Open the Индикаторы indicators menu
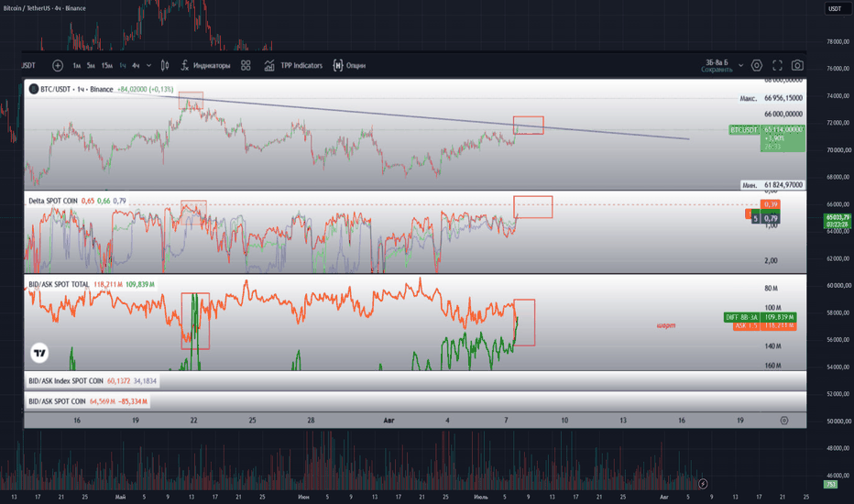The height and width of the screenshot is (504, 854). point(205,65)
